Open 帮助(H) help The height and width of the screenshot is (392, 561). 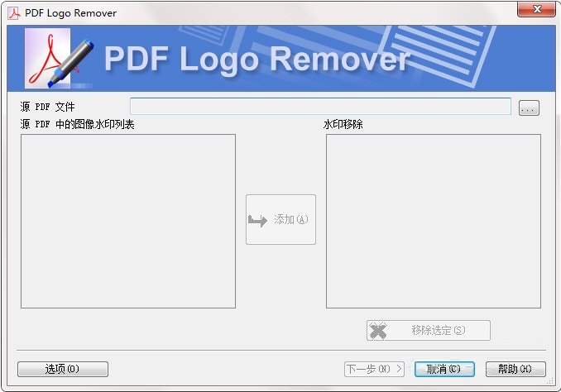tap(515, 369)
